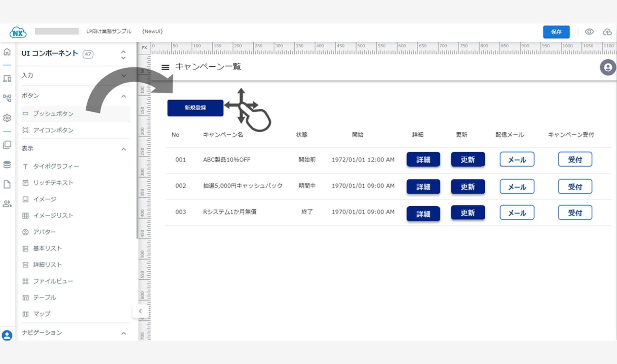Screen dimensions: 617x364
Task: Click the 新規登録 button
Action: click(x=195, y=108)
